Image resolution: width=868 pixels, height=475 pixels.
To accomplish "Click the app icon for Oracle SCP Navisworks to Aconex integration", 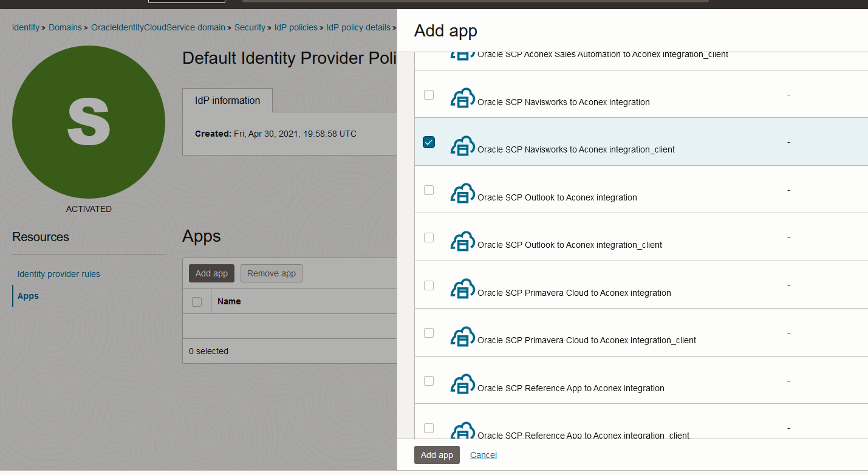I will coord(462,98).
